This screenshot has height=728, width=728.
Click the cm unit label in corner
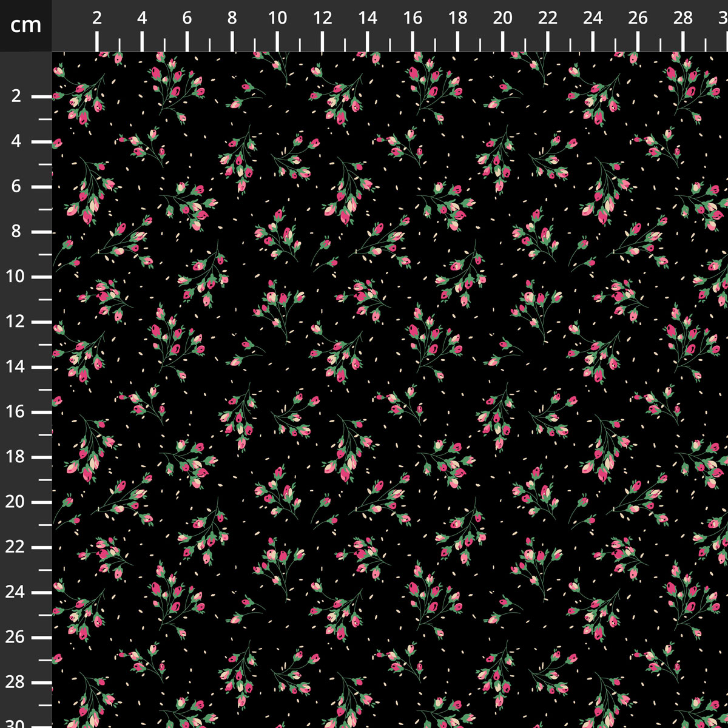(26, 25)
